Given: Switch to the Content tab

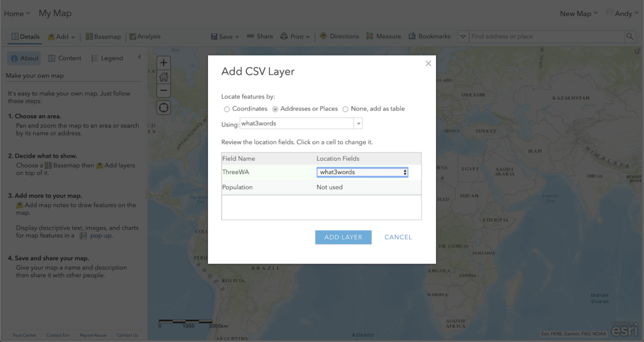Looking at the screenshot, I should tap(65, 58).
